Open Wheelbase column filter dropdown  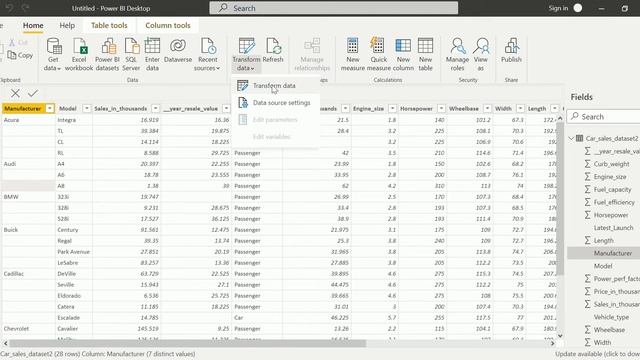tap(487, 109)
